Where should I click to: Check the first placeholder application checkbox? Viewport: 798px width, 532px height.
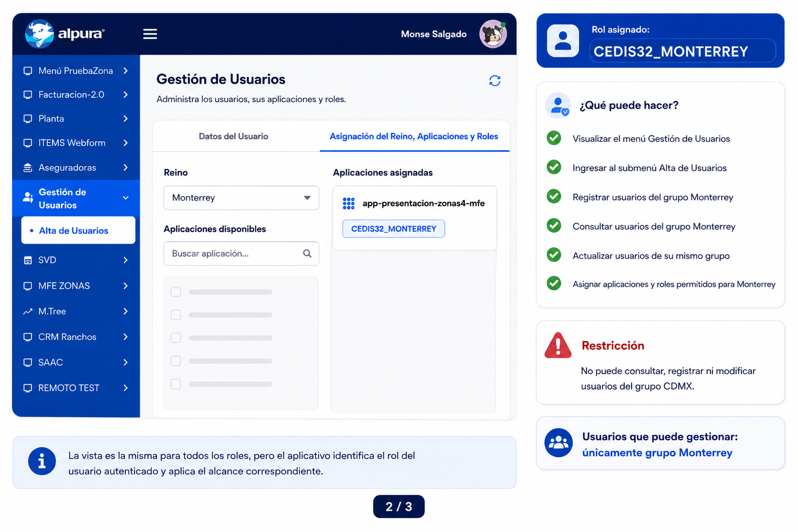tap(176, 292)
